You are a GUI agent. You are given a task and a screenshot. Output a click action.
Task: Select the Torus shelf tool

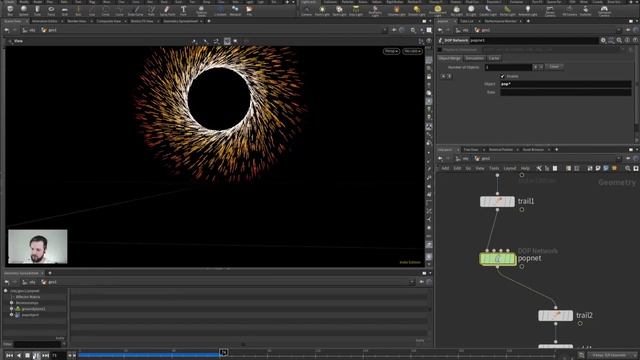(x=51, y=10)
